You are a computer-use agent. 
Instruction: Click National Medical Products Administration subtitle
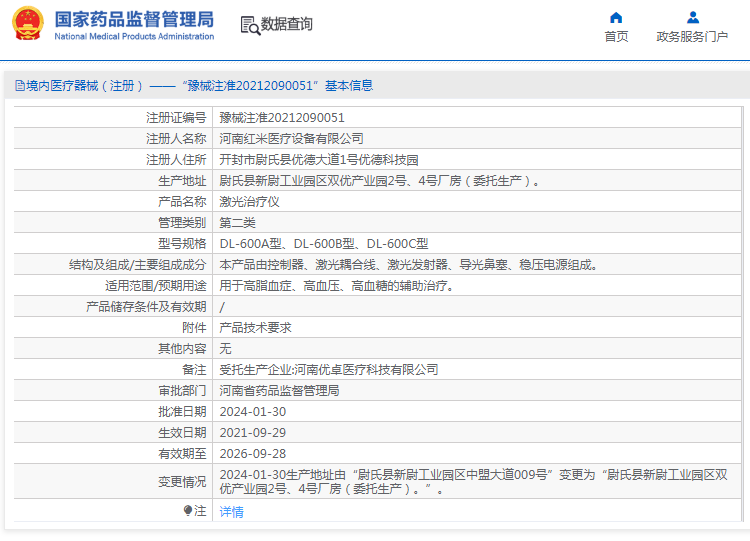point(134,36)
